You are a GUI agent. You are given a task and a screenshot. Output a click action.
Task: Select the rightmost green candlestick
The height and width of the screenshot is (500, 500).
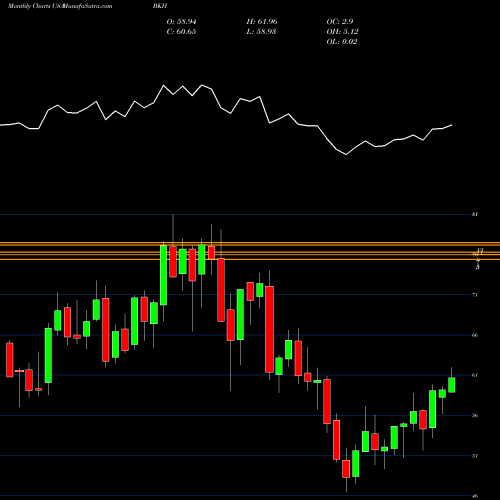coord(452,385)
